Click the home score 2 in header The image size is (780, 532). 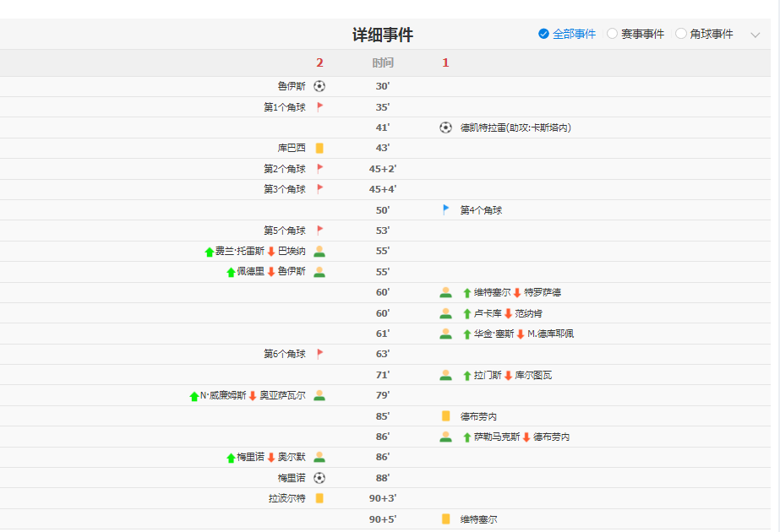coord(320,62)
